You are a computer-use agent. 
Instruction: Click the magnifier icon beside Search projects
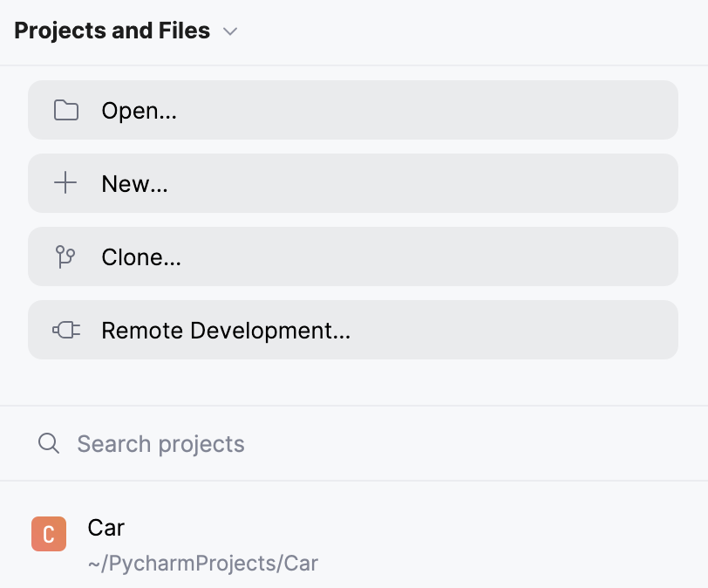[49, 444]
